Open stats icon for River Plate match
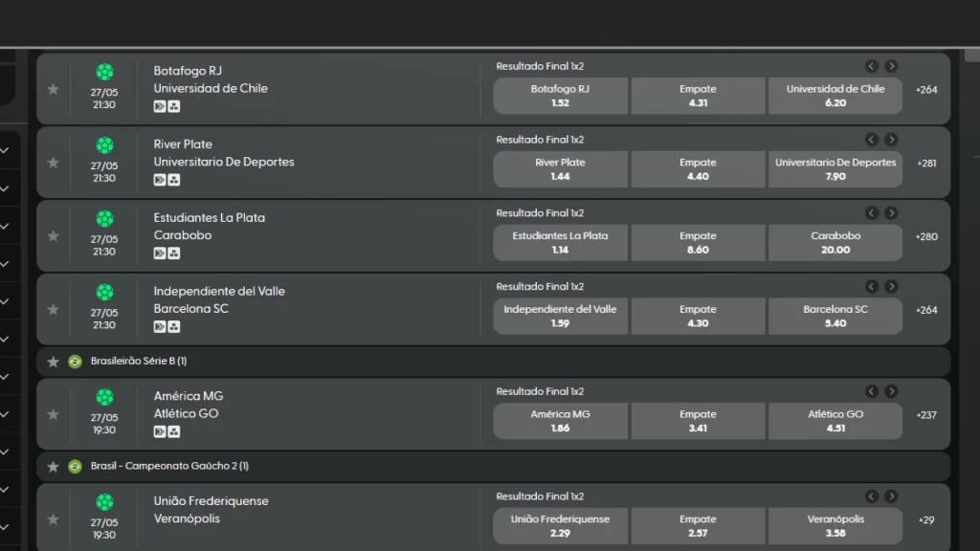The image size is (980, 551). (174, 180)
